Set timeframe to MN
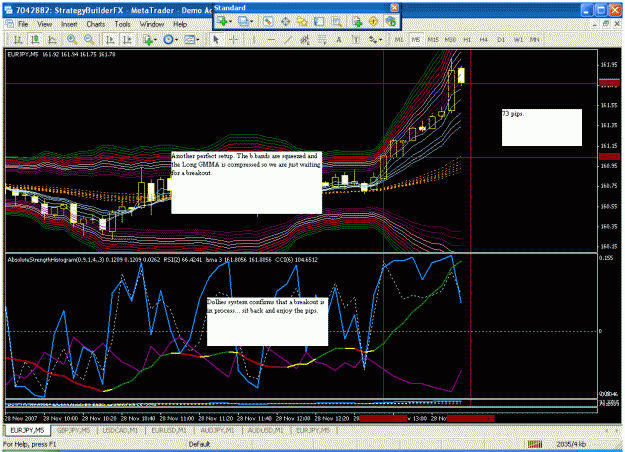This screenshot has width=625, height=452. click(x=535, y=39)
